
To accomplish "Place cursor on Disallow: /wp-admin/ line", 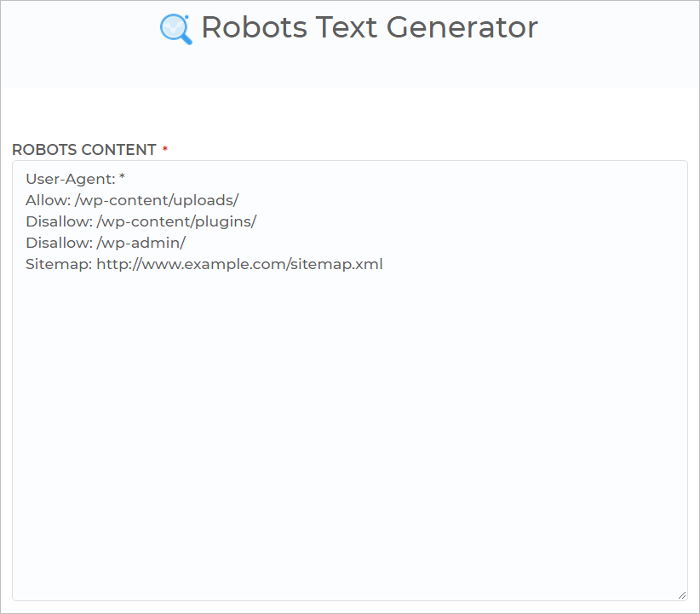I will click(106, 243).
